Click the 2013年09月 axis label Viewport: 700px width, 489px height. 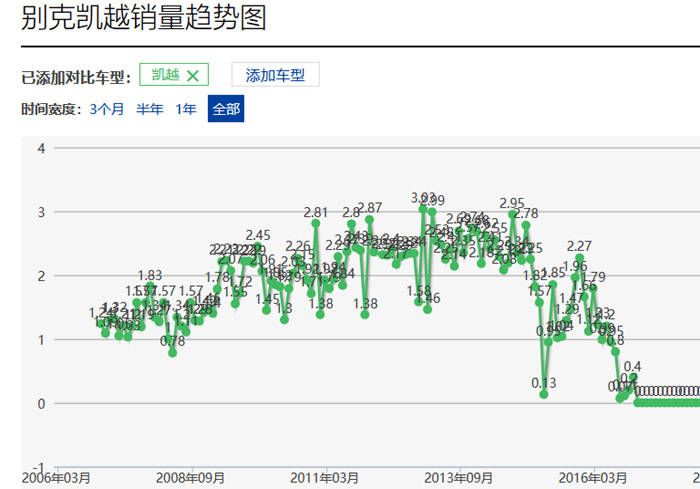click(458, 478)
